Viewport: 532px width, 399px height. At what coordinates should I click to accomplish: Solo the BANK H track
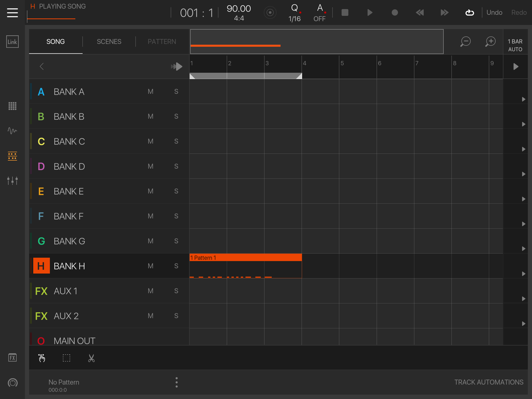176,266
